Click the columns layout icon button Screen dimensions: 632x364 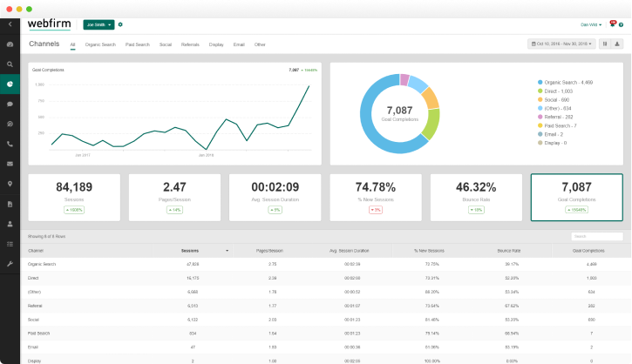click(x=605, y=44)
